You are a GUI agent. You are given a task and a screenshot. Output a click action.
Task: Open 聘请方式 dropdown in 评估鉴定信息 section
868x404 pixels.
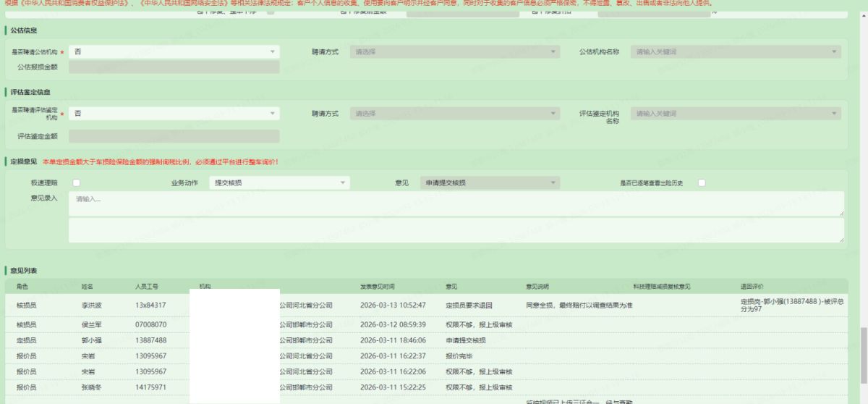coord(454,114)
